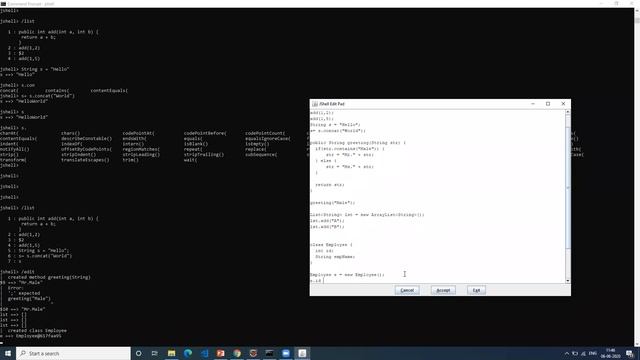The image size is (640, 360).
Task: Open File Explorer from the taskbar
Action: [171, 353]
